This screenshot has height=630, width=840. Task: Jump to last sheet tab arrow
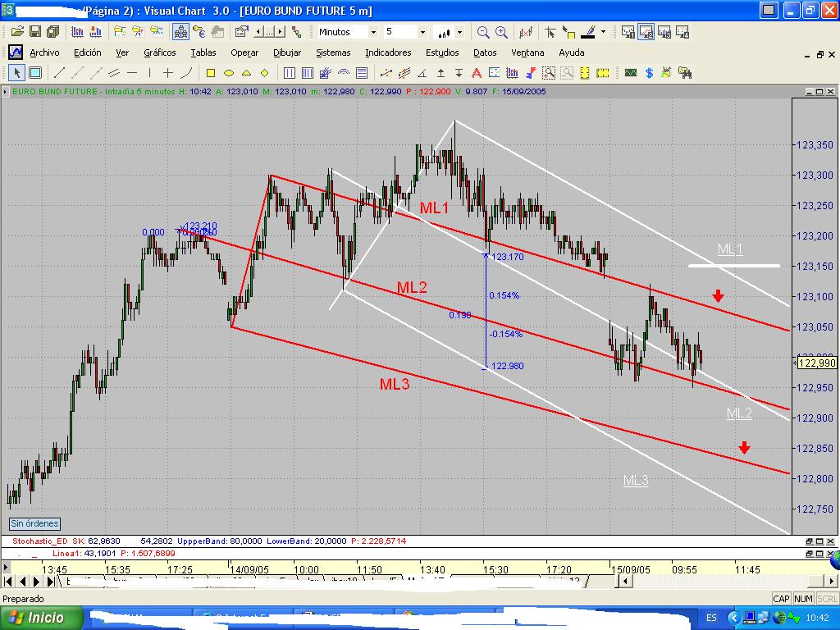tap(51, 582)
